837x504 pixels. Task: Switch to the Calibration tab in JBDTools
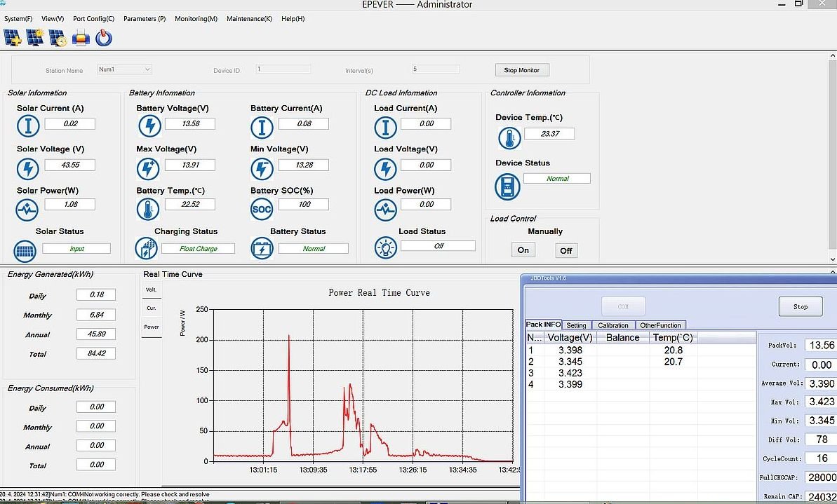click(x=613, y=325)
